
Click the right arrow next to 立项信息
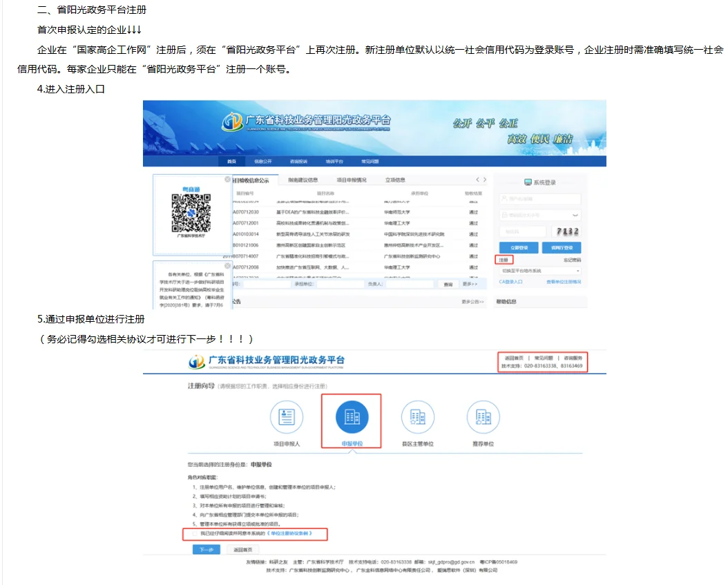coord(486,180)
